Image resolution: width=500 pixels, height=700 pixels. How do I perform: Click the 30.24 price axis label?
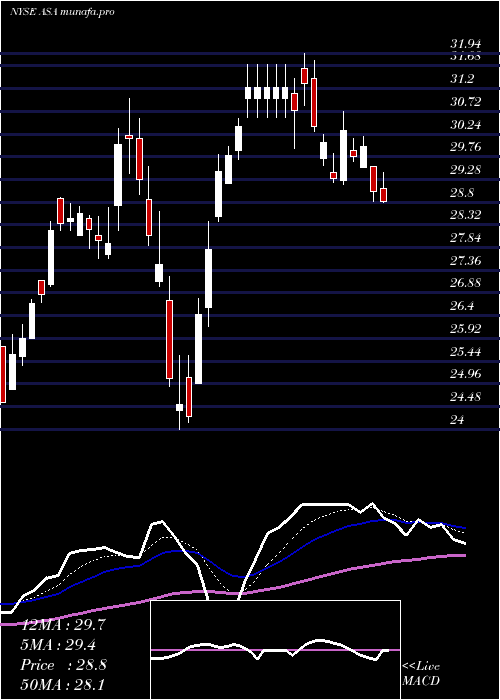click(465, 125)
